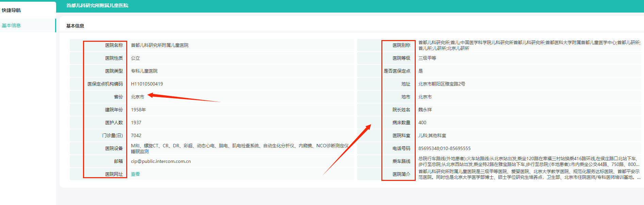Select 基本信息 in the quick navigation sidebar

point(11,25)
